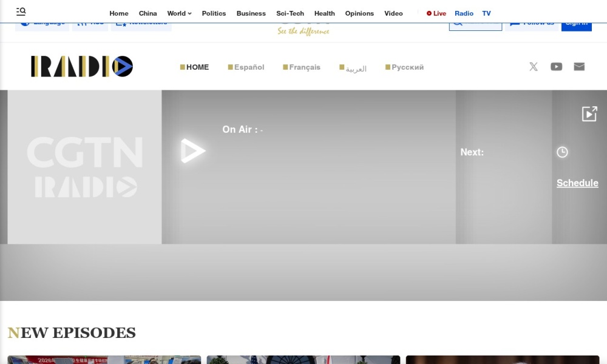This screenshot has width=607, height=364.
Task: Open Sci-Tech in the top menu
Action: 290,13
